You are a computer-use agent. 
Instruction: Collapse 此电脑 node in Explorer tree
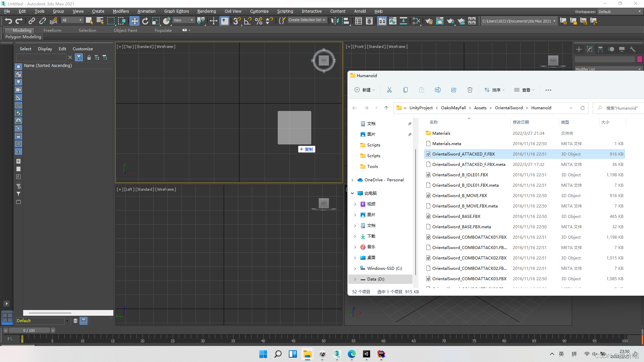[x=352, y=193]
